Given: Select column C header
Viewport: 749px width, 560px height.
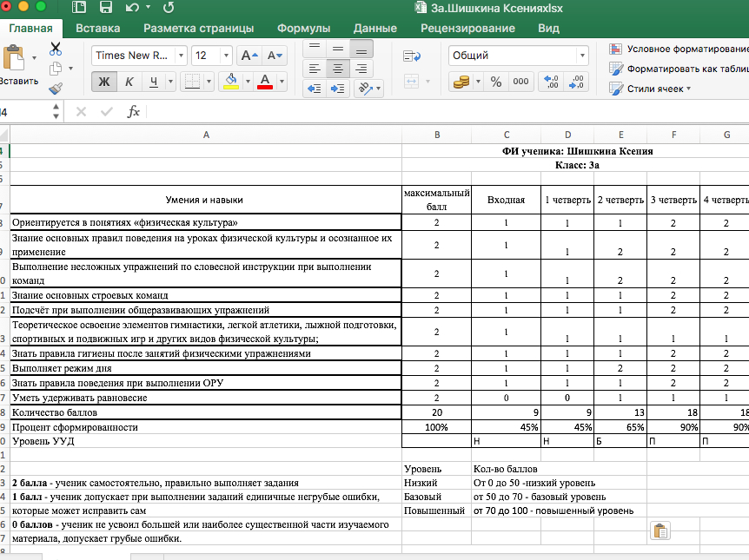Looking at the screenshot, I should [x=506, y=135].
